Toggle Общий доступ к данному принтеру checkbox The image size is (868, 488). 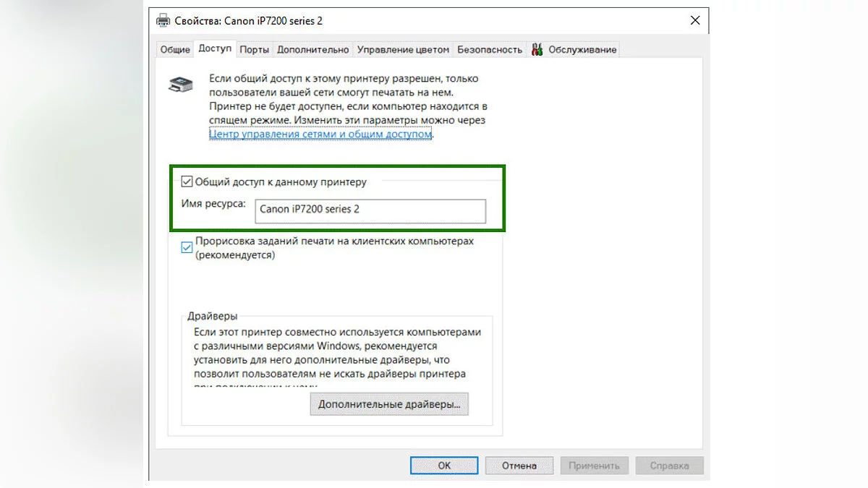[187, 182]
